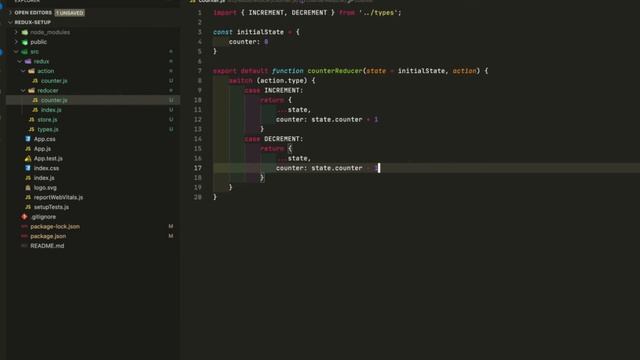Click the counterReducer function name
640x360 pixels.
335,71
